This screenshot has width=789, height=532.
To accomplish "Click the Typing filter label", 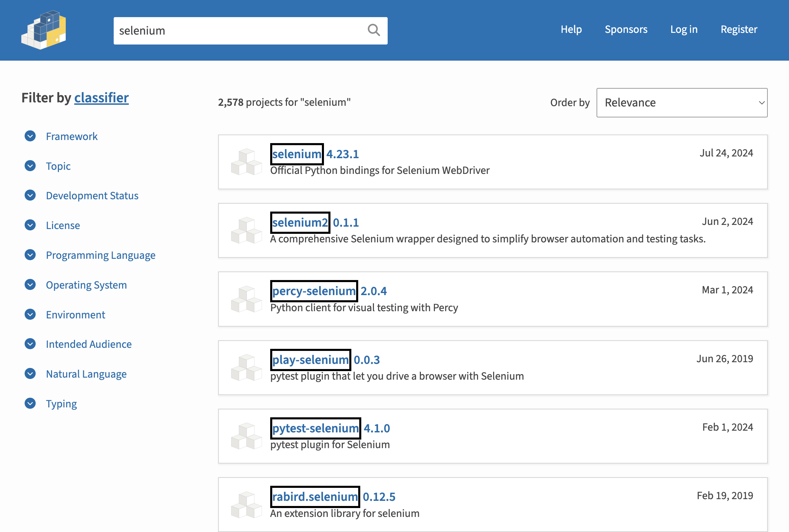I will (x=62, y=404).
